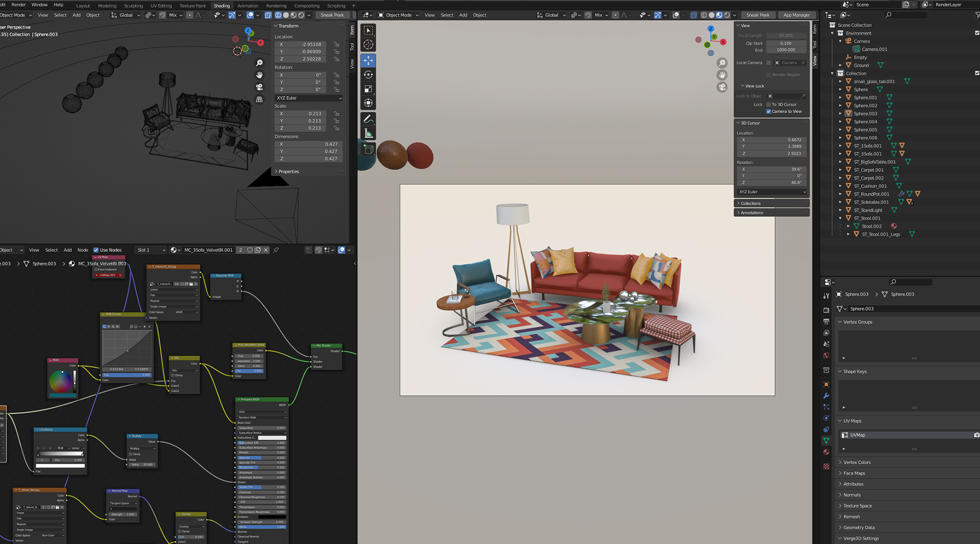This screenshot has width=980, height=544.
Task: Open the Window menu
Action: [39, 5]
